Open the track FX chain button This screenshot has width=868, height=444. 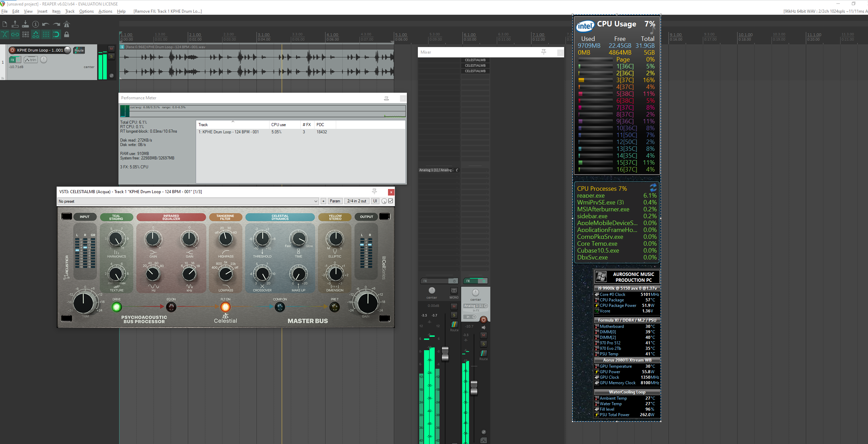[12, 60]
